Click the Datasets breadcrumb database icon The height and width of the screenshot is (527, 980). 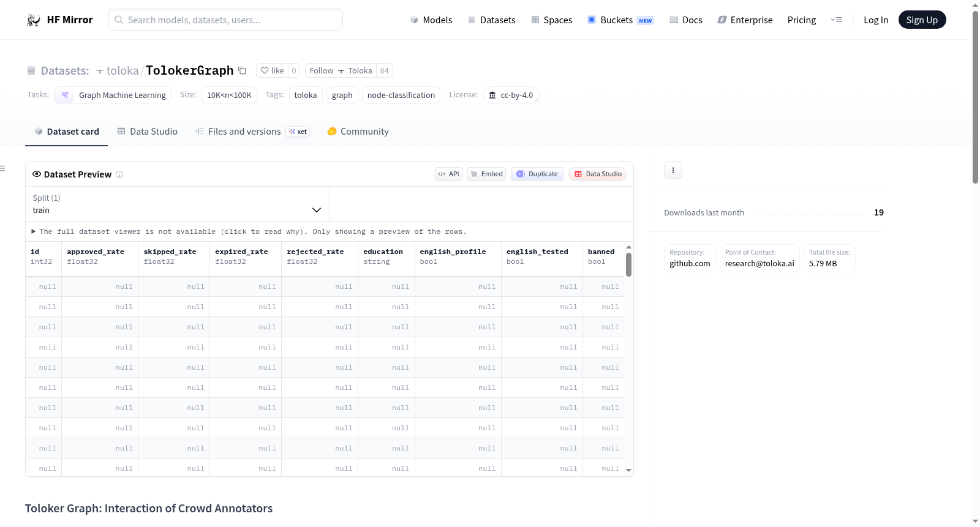[x=31, y=70]
